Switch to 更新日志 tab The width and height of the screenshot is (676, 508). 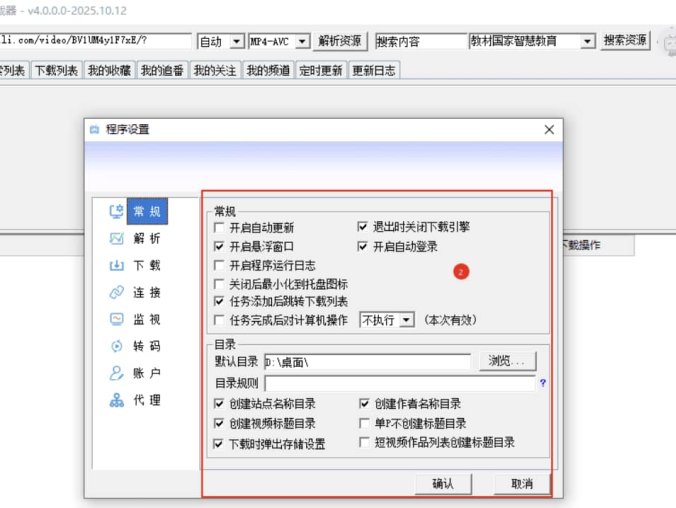[374, 70]
